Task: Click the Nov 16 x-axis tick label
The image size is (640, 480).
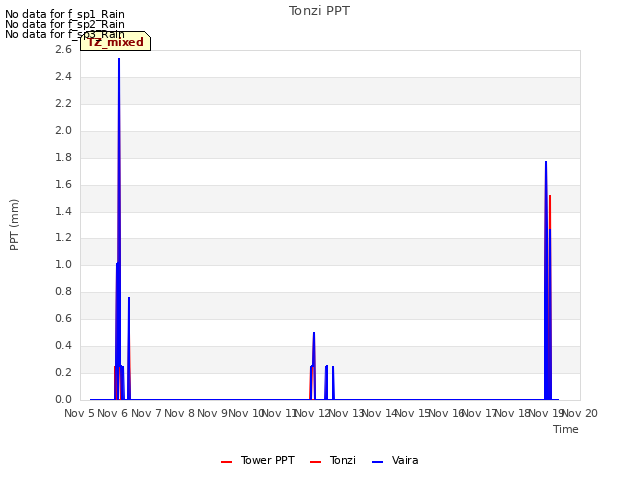Action: tap(446, 413)
